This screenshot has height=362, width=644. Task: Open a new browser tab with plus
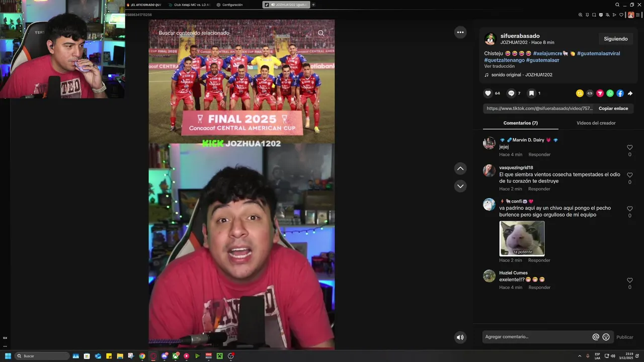coord(313,5)
